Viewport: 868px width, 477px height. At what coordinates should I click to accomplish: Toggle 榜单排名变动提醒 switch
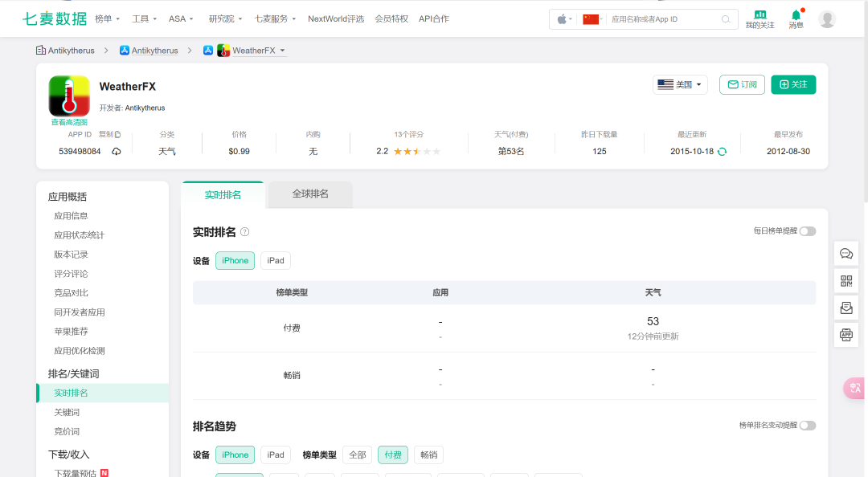(808, 426)
